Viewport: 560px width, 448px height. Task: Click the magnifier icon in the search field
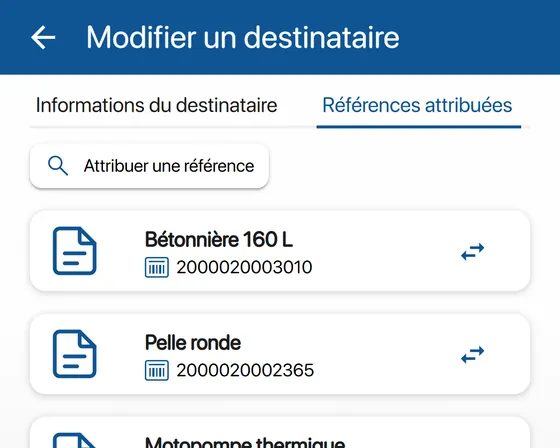[x=58, y=166]
